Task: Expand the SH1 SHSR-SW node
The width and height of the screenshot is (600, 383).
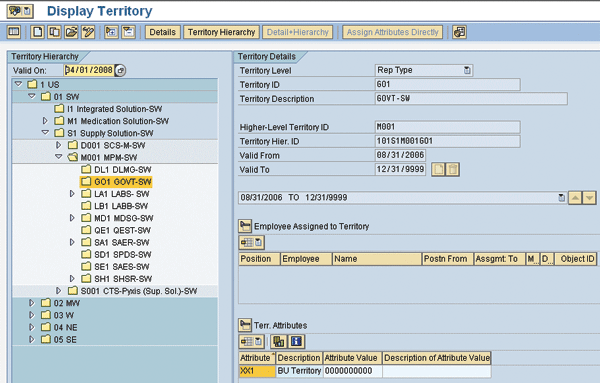Action: pyautogui.click(x=72, y=279)
